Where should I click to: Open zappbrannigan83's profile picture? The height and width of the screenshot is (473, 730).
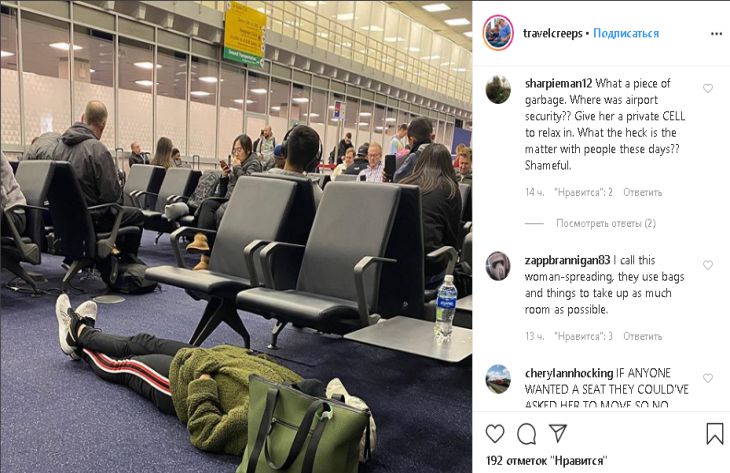pos(498,266)
